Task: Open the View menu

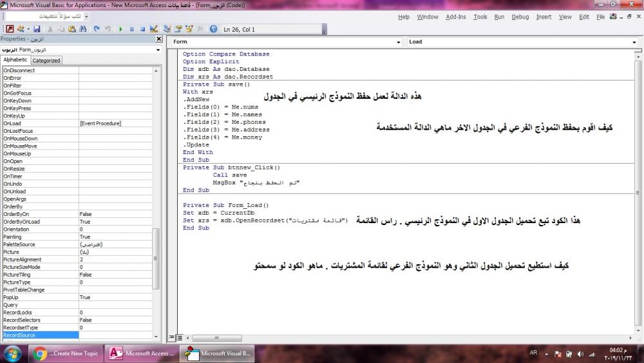Action: tap(565, 17)
